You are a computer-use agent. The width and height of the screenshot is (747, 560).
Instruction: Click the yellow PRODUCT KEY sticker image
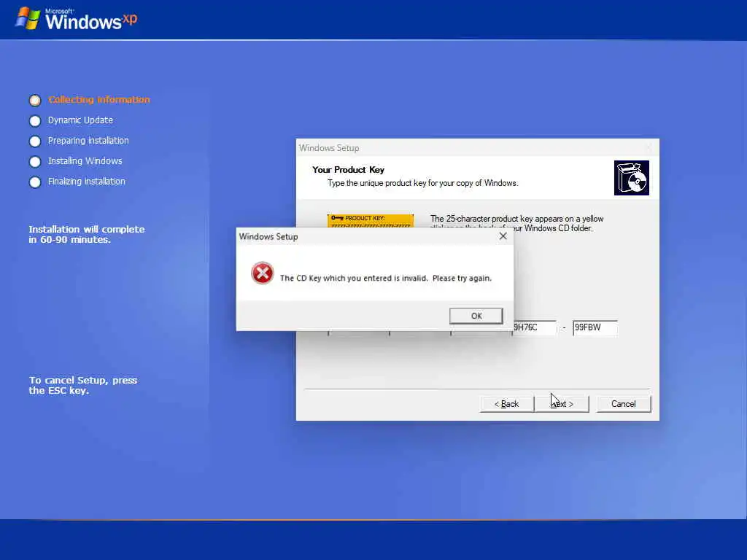pos(370,221)
